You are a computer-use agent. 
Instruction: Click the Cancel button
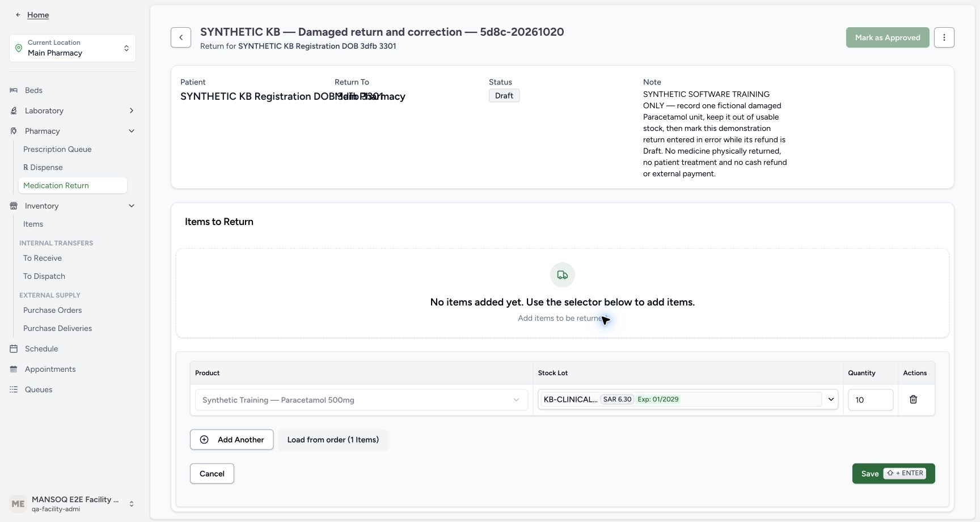[212, 474]
